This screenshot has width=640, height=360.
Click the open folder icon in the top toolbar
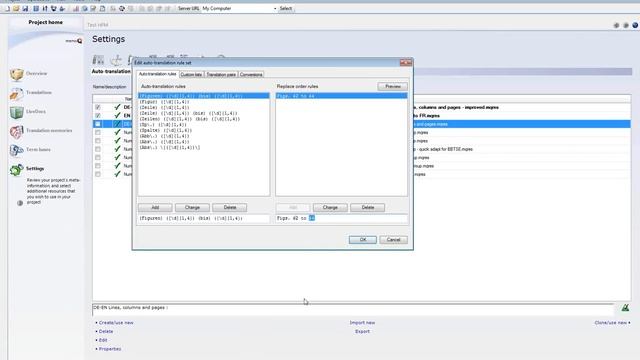click(x=16, y=9)
